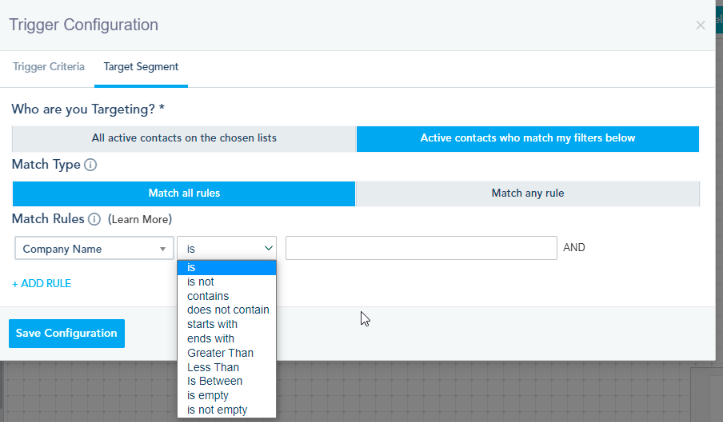The image size is (723, 422).
Task: Click the rule value text field
Action: 420,248
